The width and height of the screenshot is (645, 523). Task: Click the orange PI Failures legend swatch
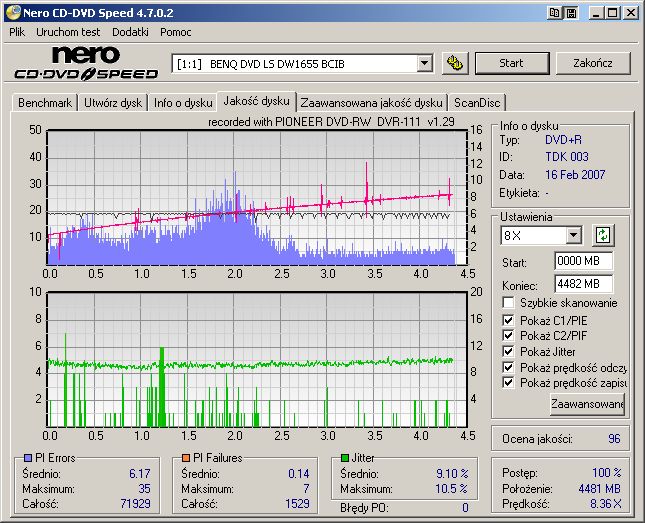(x=186, y=458)
